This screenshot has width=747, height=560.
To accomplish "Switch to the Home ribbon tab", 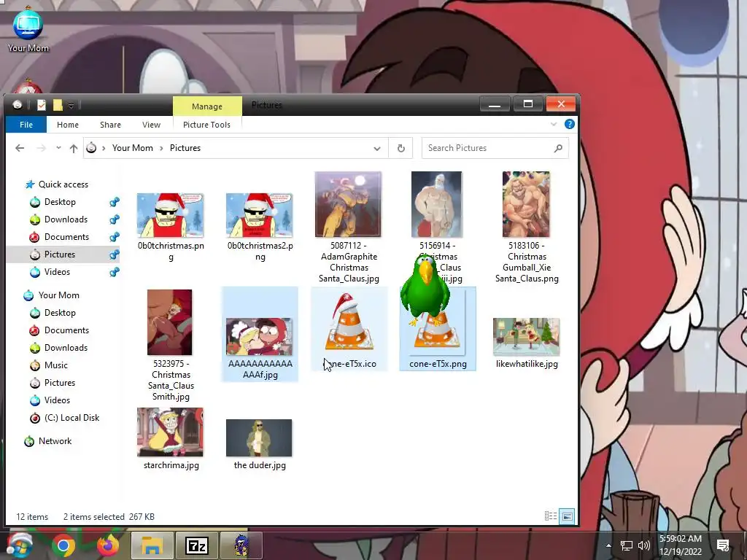I will click(68, 125).
